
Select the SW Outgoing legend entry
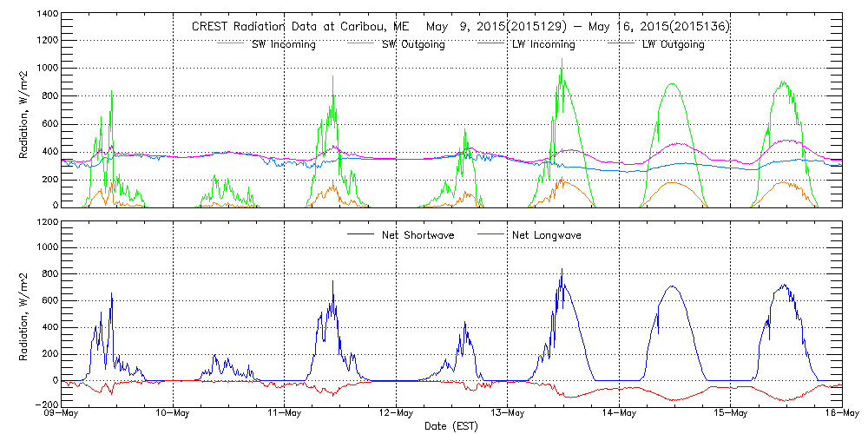[413, 44]
